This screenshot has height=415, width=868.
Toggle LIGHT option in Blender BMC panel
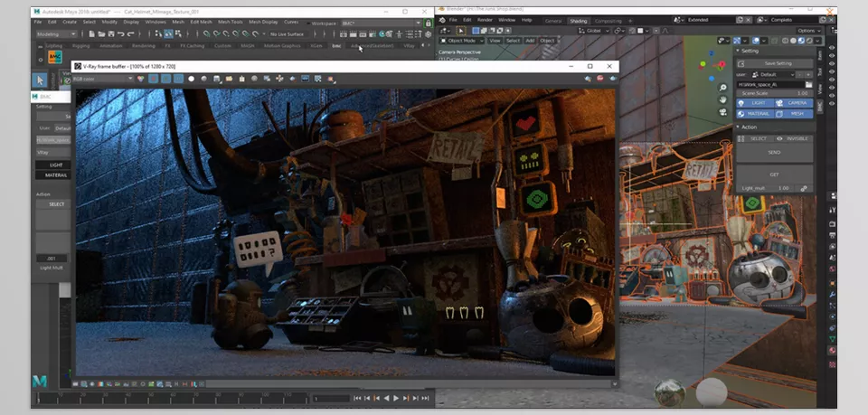pos(754,103)
